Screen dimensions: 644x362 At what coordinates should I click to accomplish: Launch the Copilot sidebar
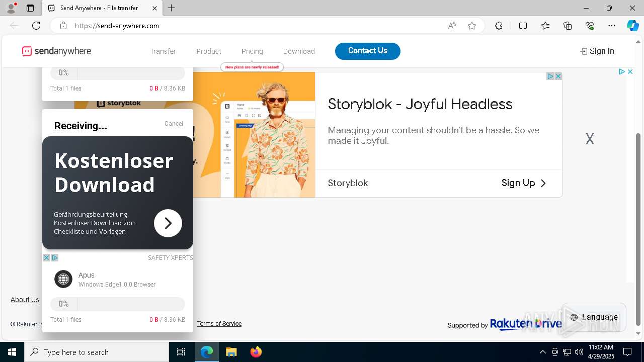click(x=632, y=26)
